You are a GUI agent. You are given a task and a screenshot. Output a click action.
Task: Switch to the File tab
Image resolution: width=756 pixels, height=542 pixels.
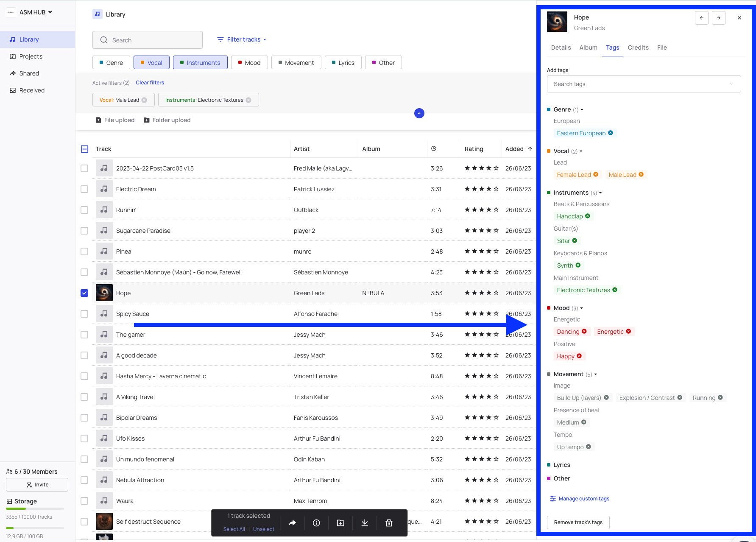(x=662, y=47)
